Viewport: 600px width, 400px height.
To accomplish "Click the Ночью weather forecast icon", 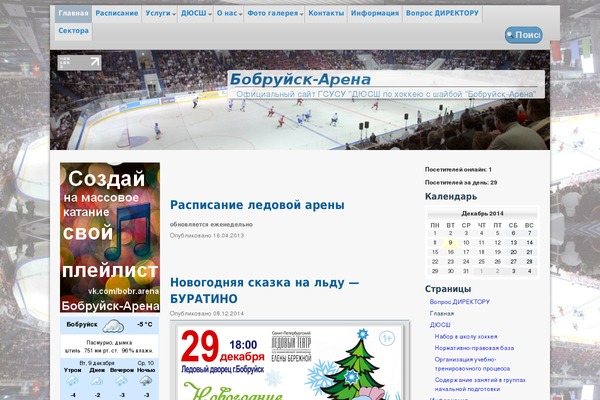I will pos(146,381).
